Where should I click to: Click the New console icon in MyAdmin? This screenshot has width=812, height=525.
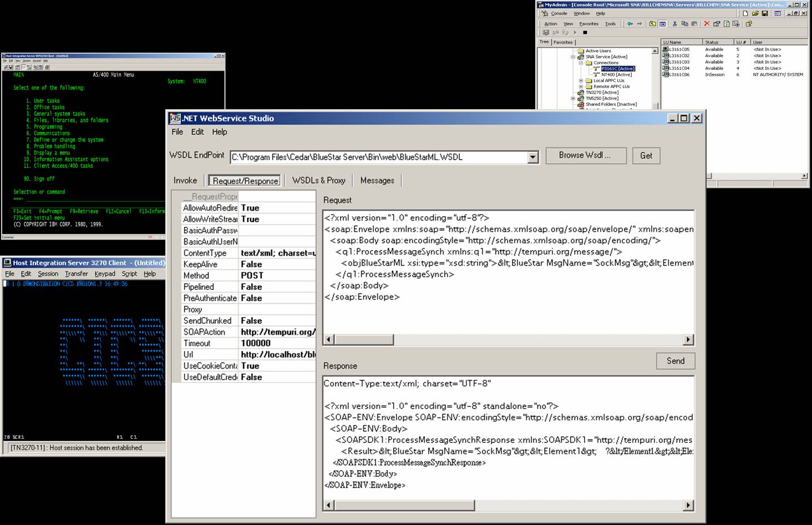tap(745, 13)
